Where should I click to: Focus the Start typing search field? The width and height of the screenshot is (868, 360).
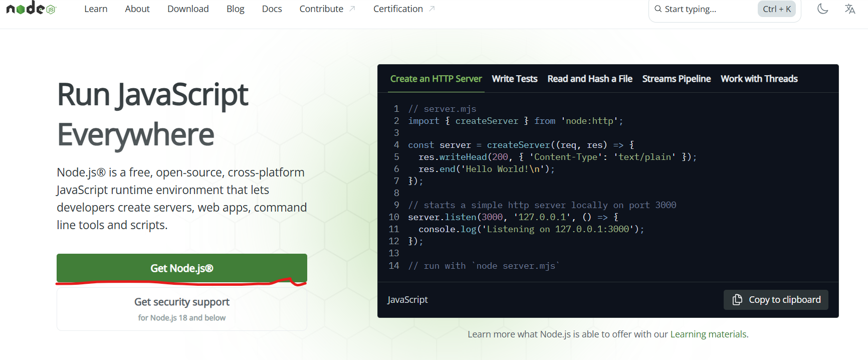tap(725, 9)
